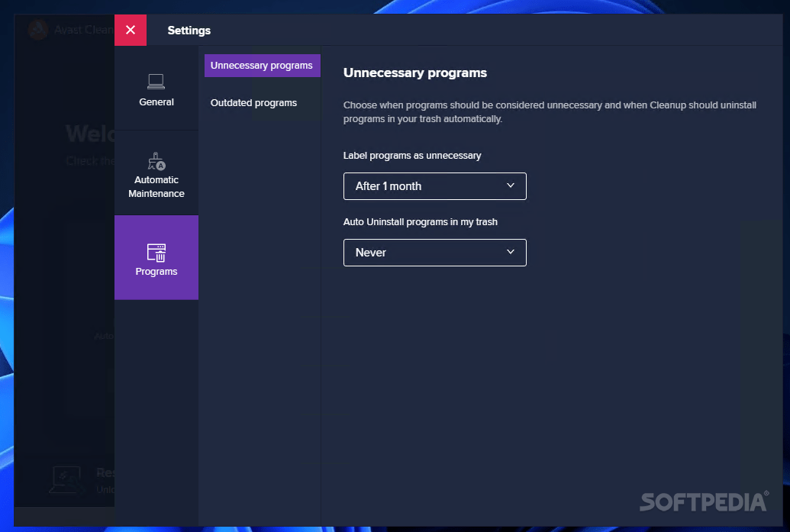Click the Unnecessary programs heading

(x=415, y=73)
